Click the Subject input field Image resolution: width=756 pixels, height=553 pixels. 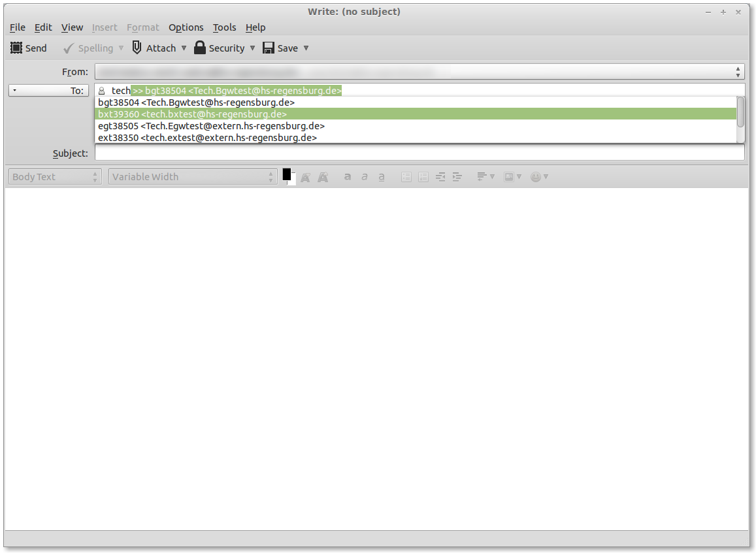click(419, 153)
